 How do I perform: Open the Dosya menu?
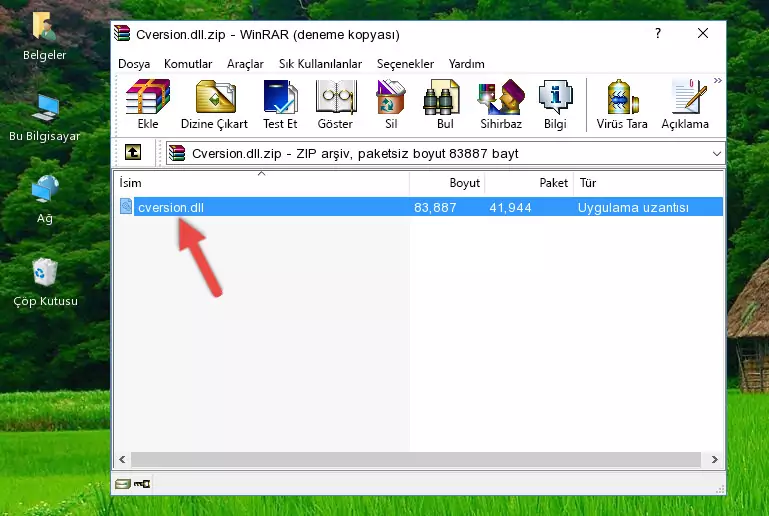(x=134, y=64)
